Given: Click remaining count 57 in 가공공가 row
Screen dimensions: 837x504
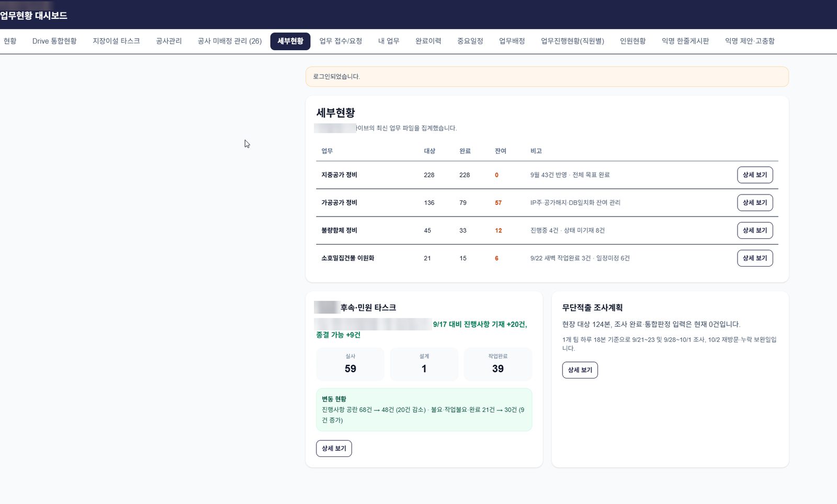Looking at the screenshot, I should tap(498, 203).
